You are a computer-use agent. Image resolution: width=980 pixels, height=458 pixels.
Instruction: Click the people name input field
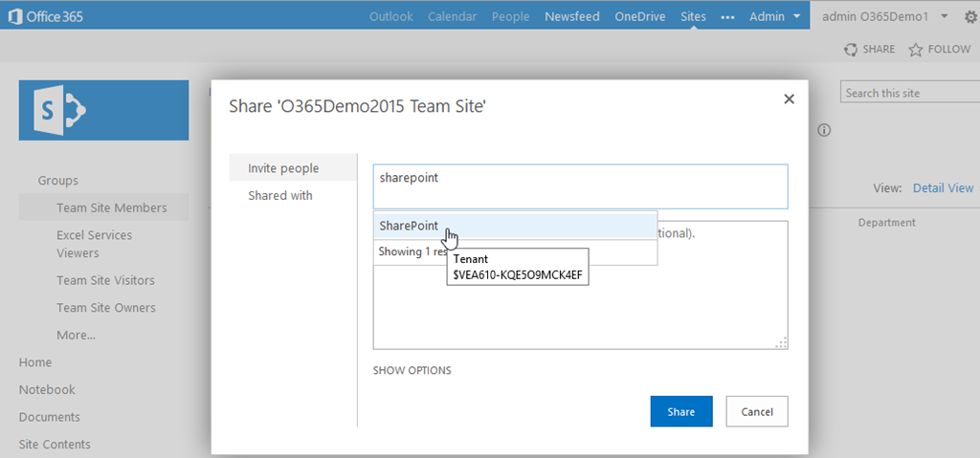point(580,186)
